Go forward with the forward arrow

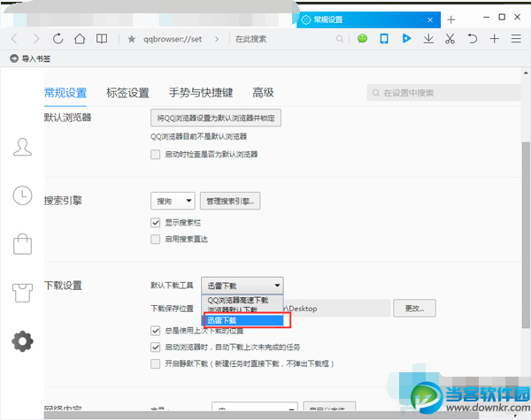pos(36,39)
